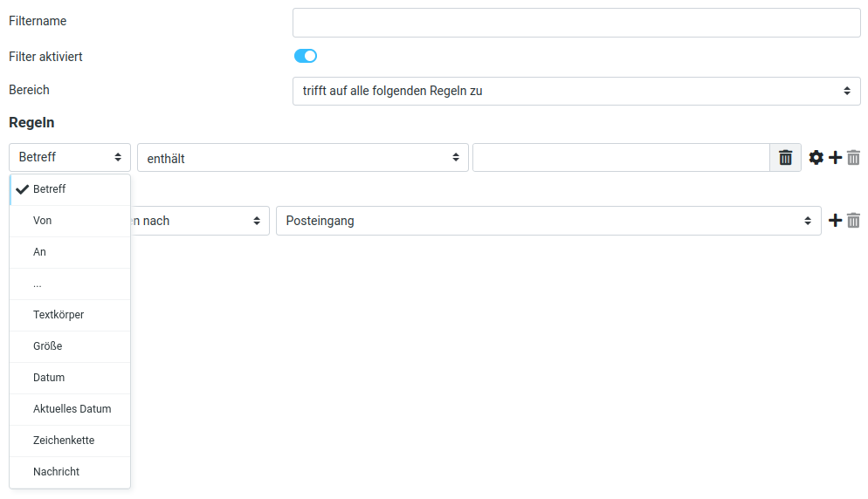868x499 pixels.
Task: Click the trash icon inside rule value field
Action: (x=785, y=158)
